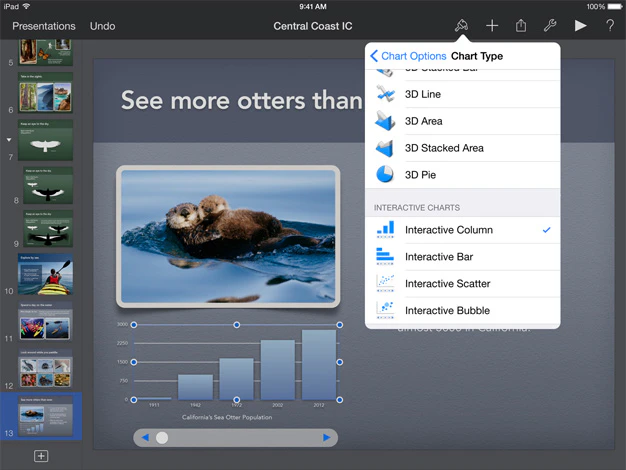Viewport: 626px width, 470px height.
Task: Choose 3D Area chart type
Action: [462, 121]
